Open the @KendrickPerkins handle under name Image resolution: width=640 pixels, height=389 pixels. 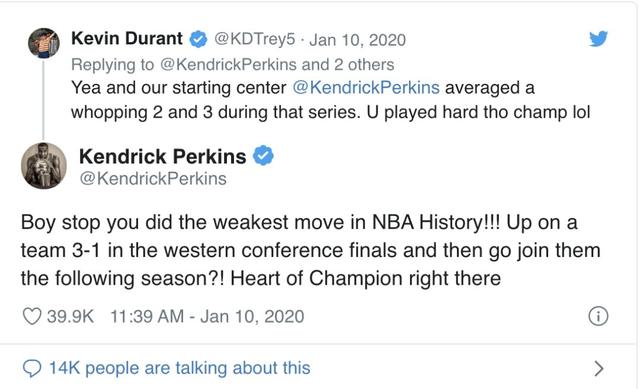(x=153, y=179)
